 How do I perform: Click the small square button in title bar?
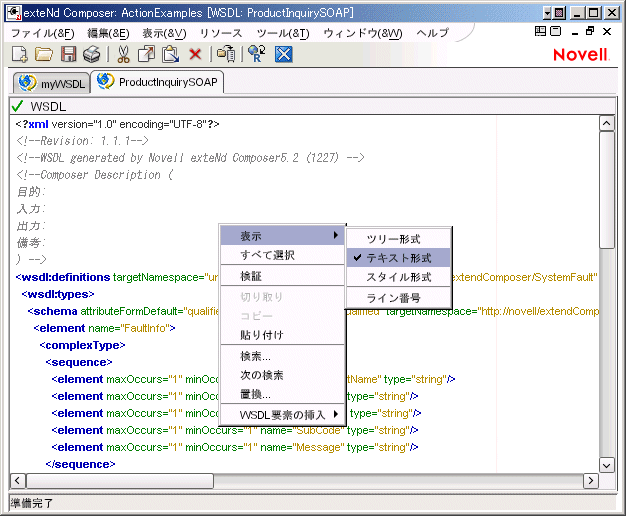559,13
